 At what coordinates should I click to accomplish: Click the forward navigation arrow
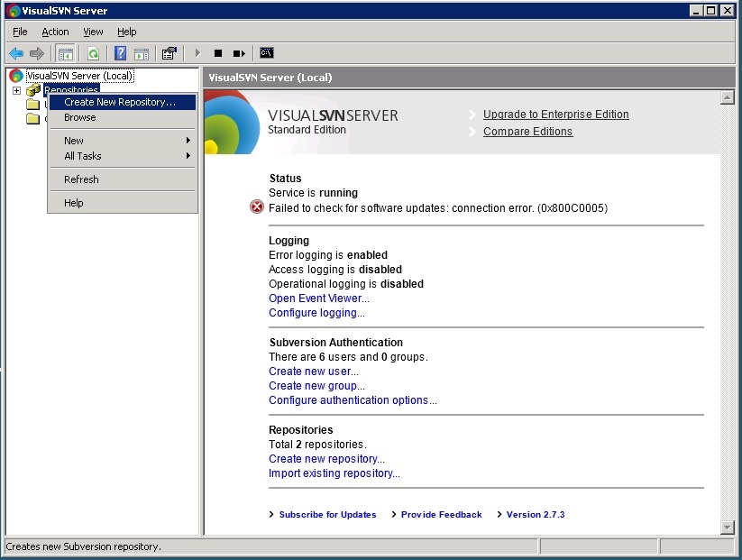pos(36,52)
